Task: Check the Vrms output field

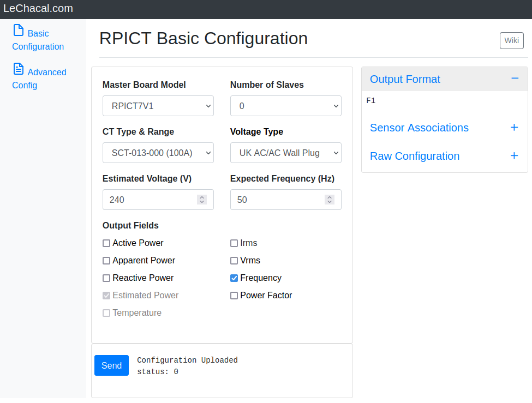Action: tap(234, 261)
